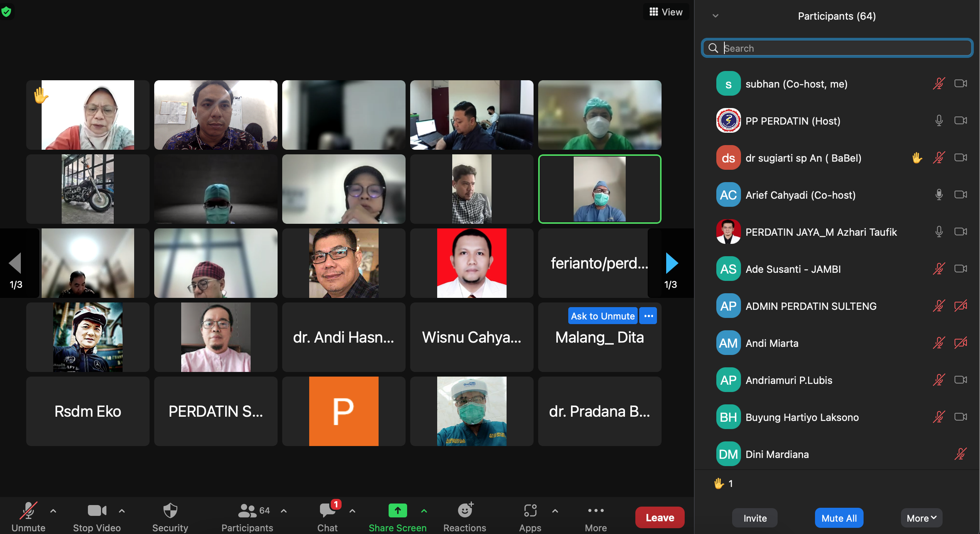Viewport: 980px width, 534px height.
Task: Go to next gallery page arrow
Action: click(671, 263)
